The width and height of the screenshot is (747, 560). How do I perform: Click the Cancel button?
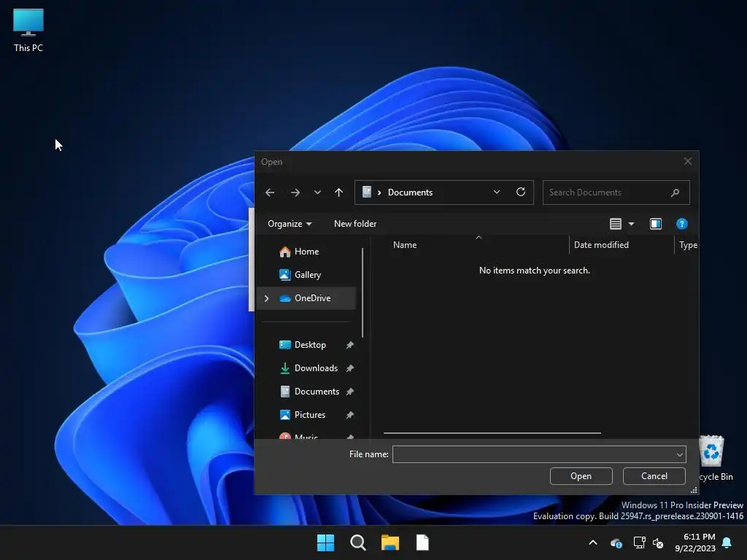tap(654, 476)
